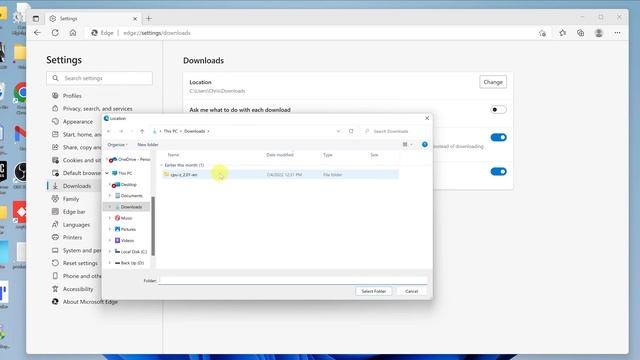Click the add-to-favorites icon in address bar
Image resolution: width=640 pixels, height=360 pixels.
point(542,33)
